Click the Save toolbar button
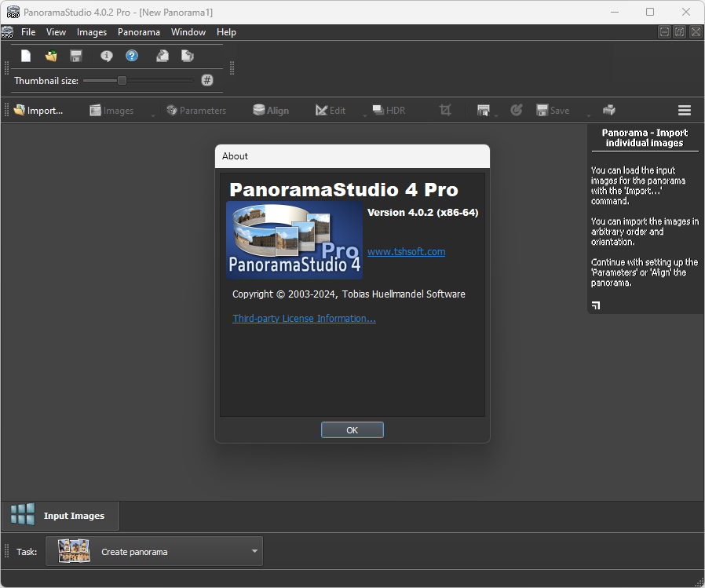705x588 pixels. pyautogui.click(x=553, y=111)
